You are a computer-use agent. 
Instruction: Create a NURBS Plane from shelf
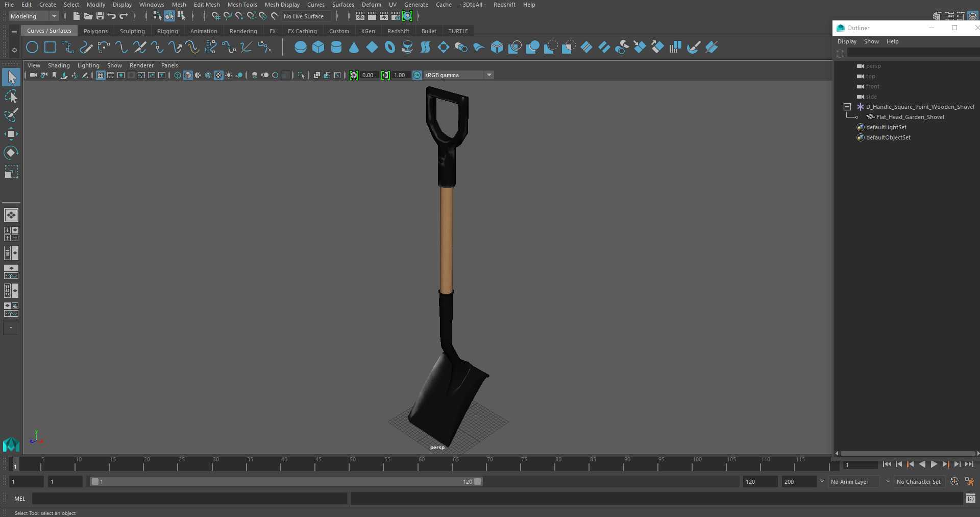coord(372,48)
